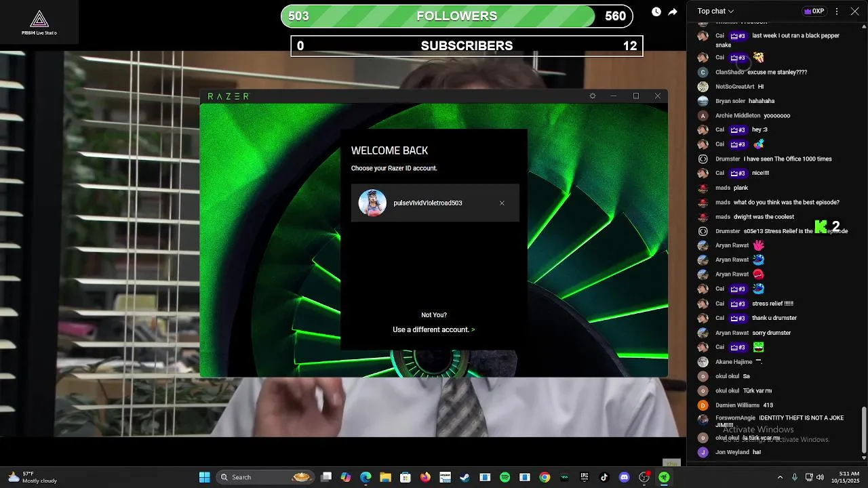This screenshot has height=488, width=868.
Task: Click the 0XP crown badge in chat header
Action: click(x=814, y=11)
